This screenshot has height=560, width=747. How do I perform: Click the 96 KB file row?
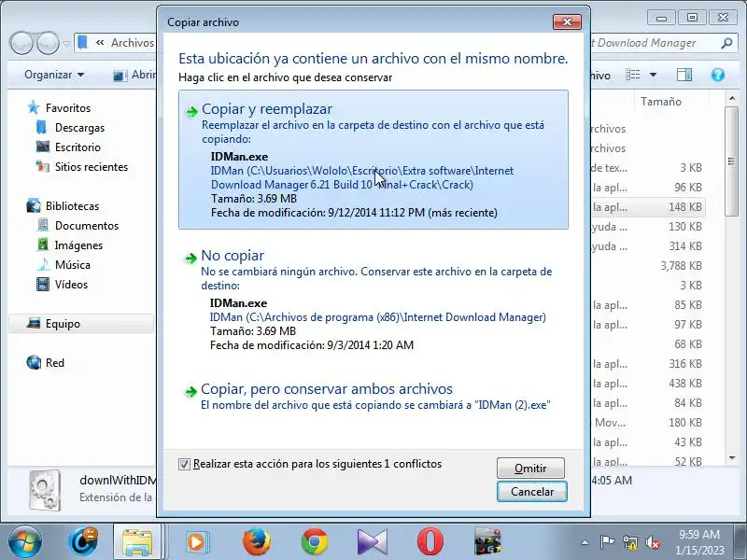click(x=648, y=188)
